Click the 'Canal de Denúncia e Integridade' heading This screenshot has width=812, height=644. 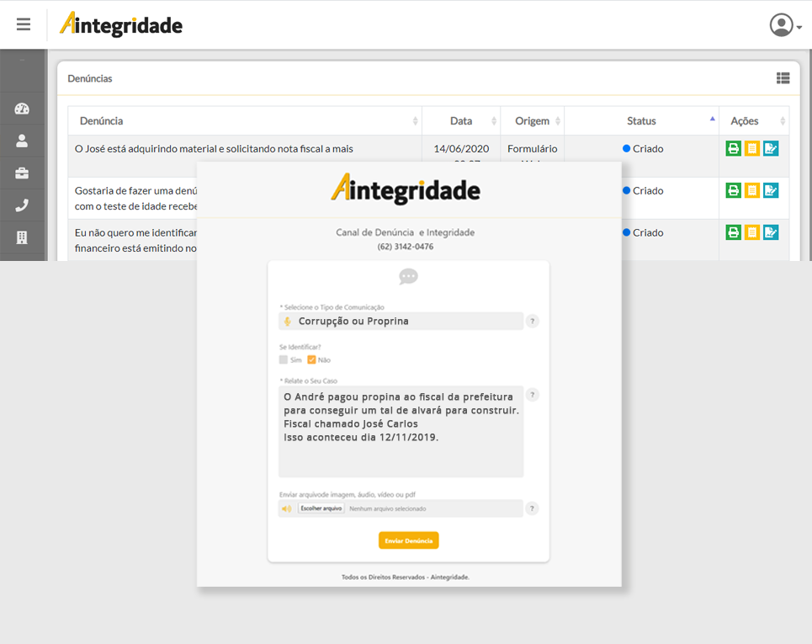406,232
